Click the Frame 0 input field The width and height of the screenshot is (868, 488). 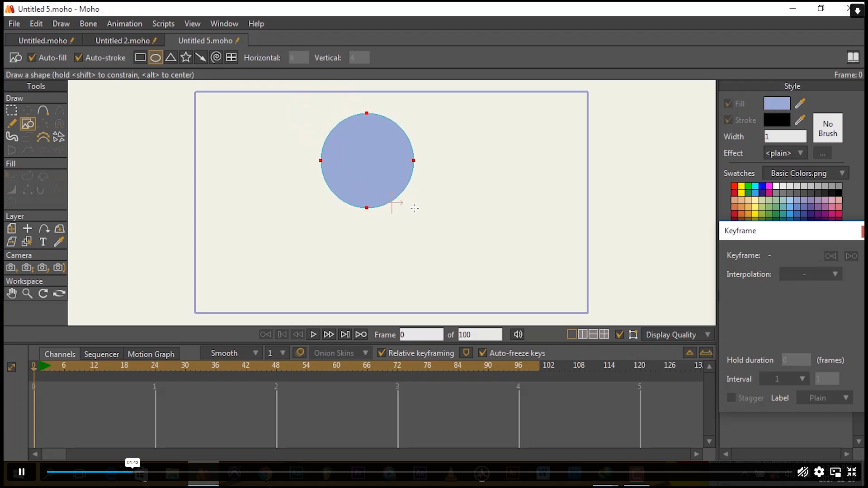click(421, 334)
